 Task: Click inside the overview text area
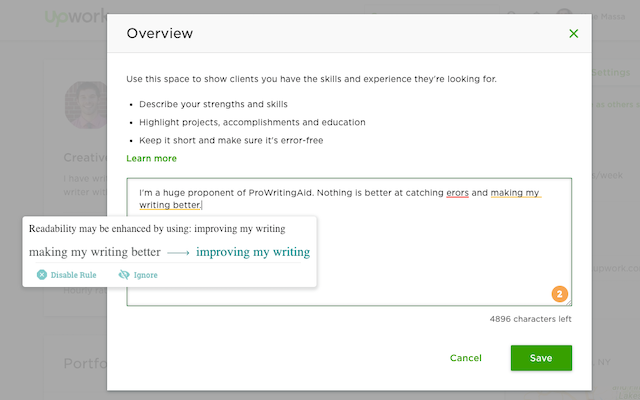click(x=349, y=242)
